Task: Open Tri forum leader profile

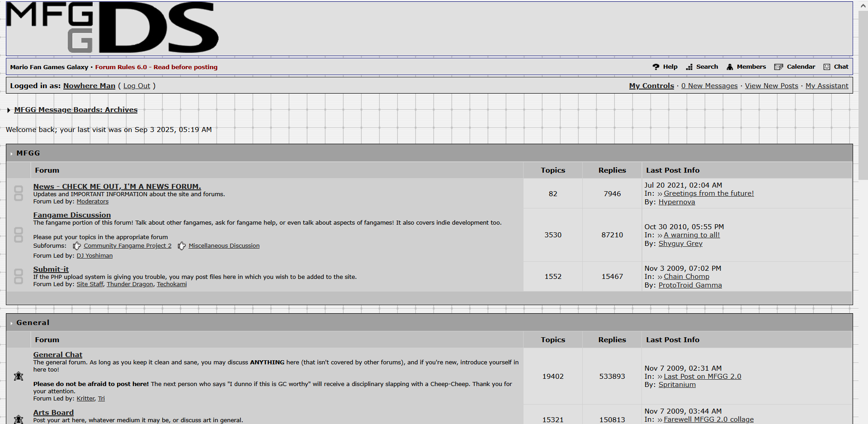Action: click(101, 399)
